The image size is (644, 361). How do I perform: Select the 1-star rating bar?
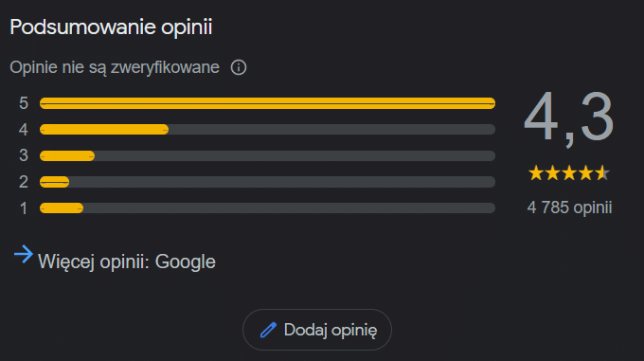coord(267,208)
